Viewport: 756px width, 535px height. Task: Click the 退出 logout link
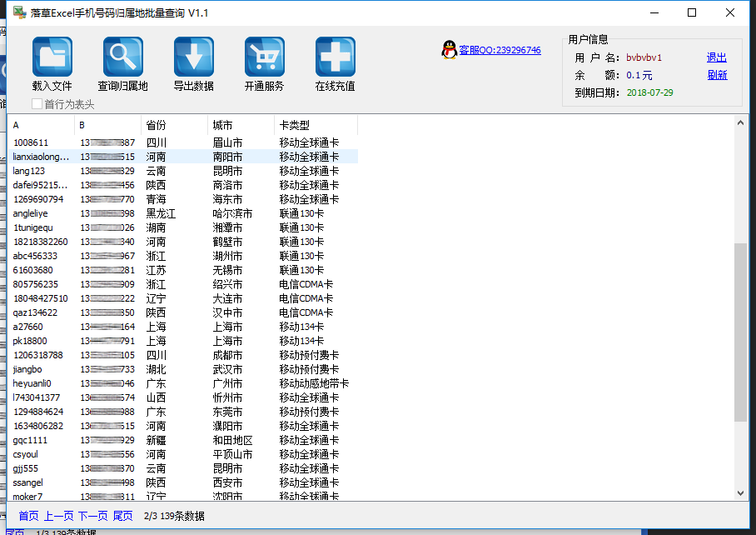(716, 57)
